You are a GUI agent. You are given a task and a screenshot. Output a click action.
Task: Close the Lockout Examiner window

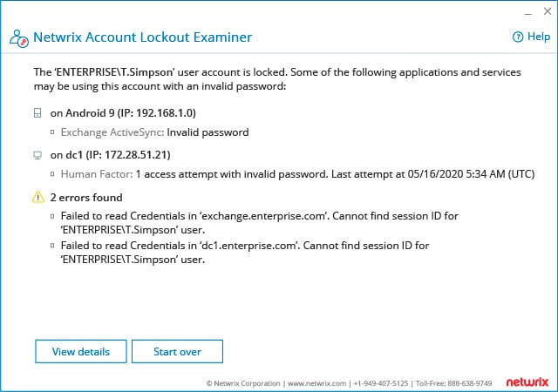(x=548, y=11)
